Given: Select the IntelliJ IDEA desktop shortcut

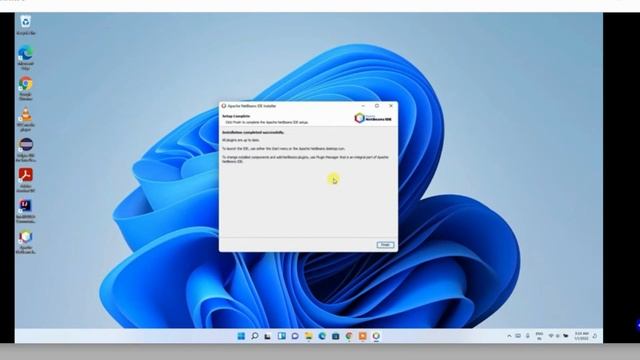Looking at the screenshot, I should [25, 211].
